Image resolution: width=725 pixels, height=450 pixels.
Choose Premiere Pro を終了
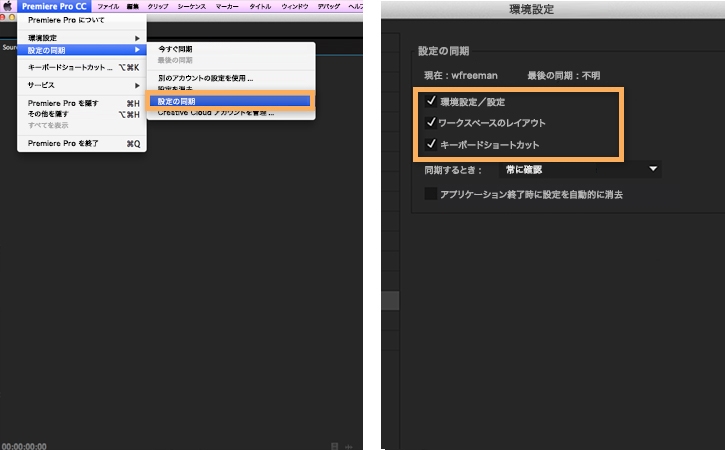point(82,143)
